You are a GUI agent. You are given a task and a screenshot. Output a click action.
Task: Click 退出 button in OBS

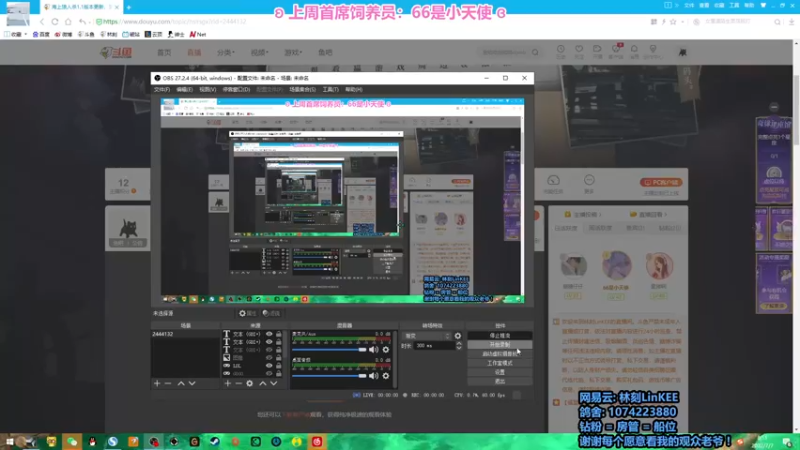(499, 381)
